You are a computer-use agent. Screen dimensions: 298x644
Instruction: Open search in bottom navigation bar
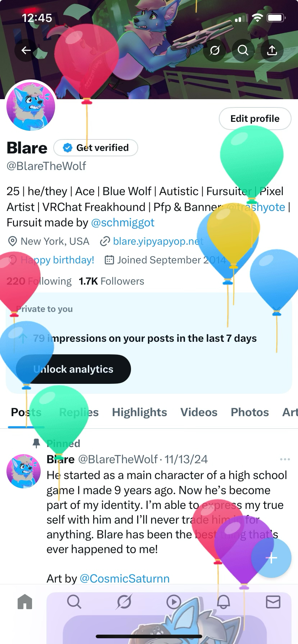click(74, 602)
